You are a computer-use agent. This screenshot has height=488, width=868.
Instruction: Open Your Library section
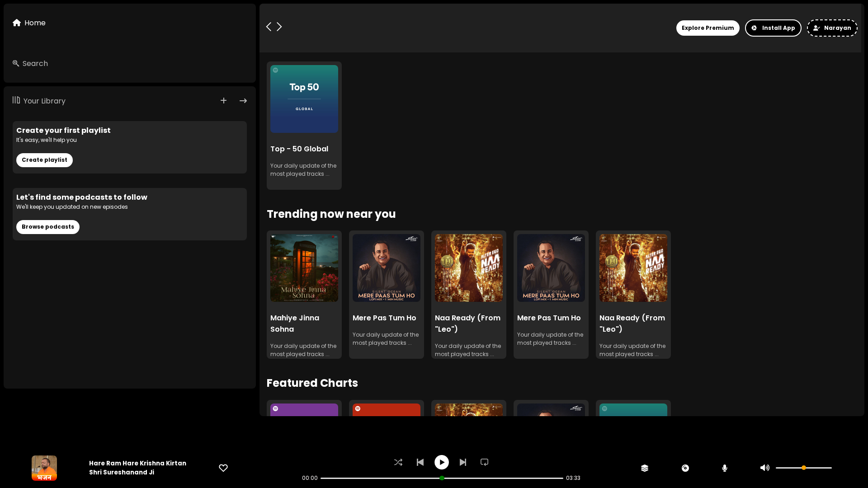(x=39, y=101)
